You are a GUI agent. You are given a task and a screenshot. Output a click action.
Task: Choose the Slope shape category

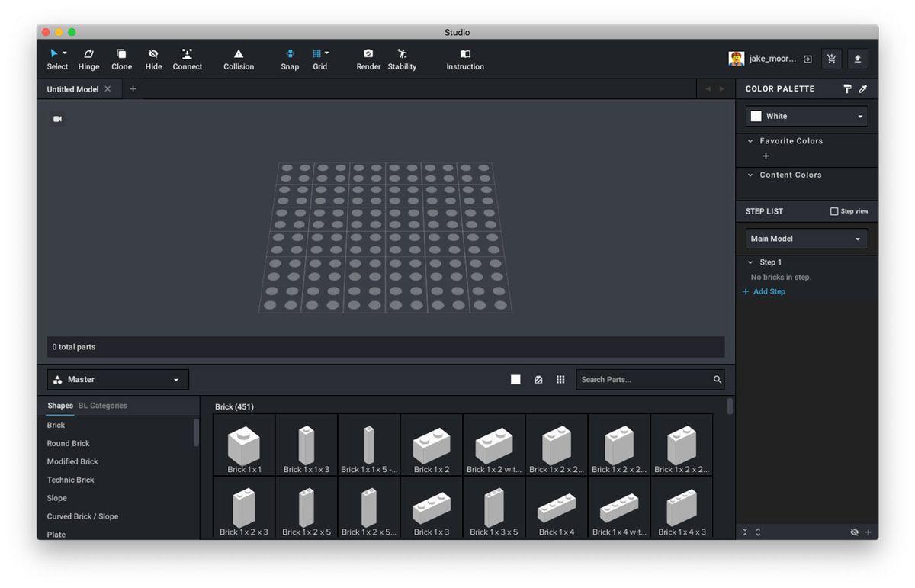(x=57, y=498)
